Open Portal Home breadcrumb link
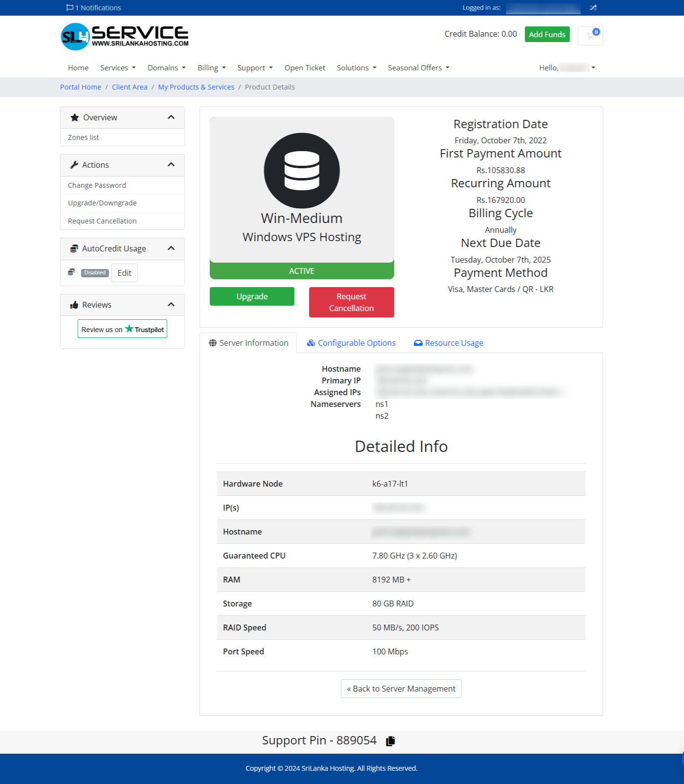The width and height of the screenshot is (684, 784). click(81, 87)
